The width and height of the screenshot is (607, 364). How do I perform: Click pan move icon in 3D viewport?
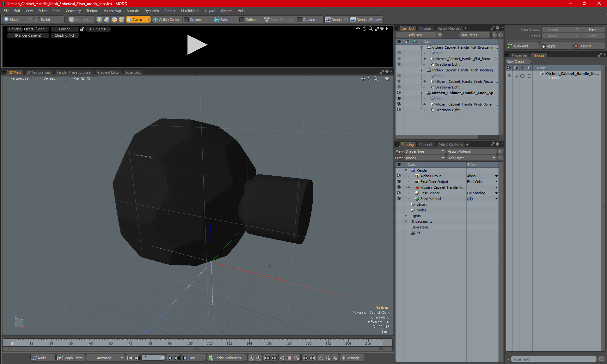363,79
